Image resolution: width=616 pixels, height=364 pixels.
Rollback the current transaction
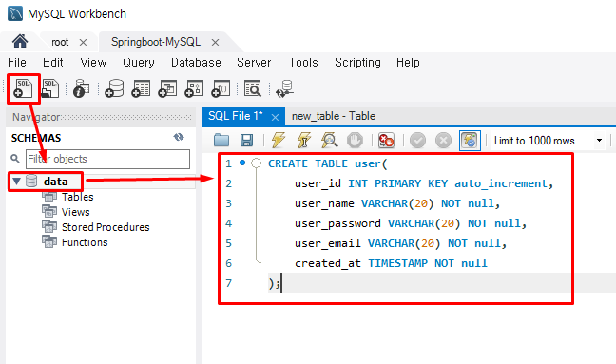444,140
